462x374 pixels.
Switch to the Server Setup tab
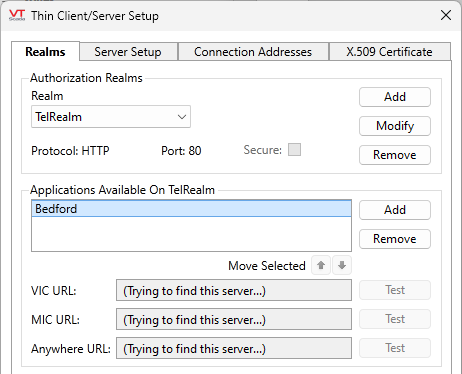128,52
